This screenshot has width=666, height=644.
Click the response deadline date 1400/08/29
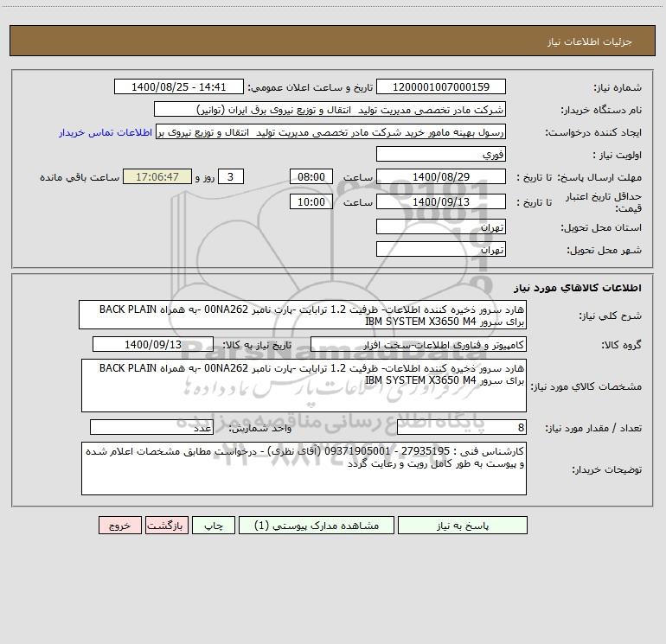point(441,176)
